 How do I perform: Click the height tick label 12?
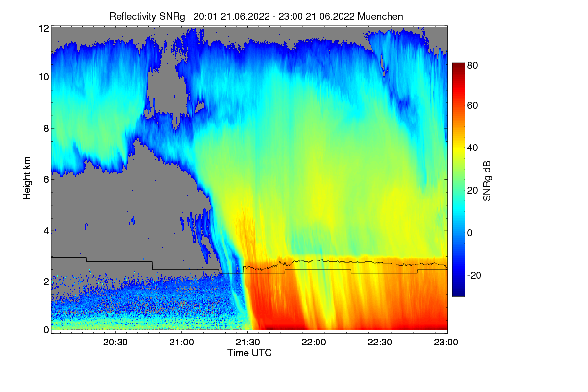[x=44, y=28]
